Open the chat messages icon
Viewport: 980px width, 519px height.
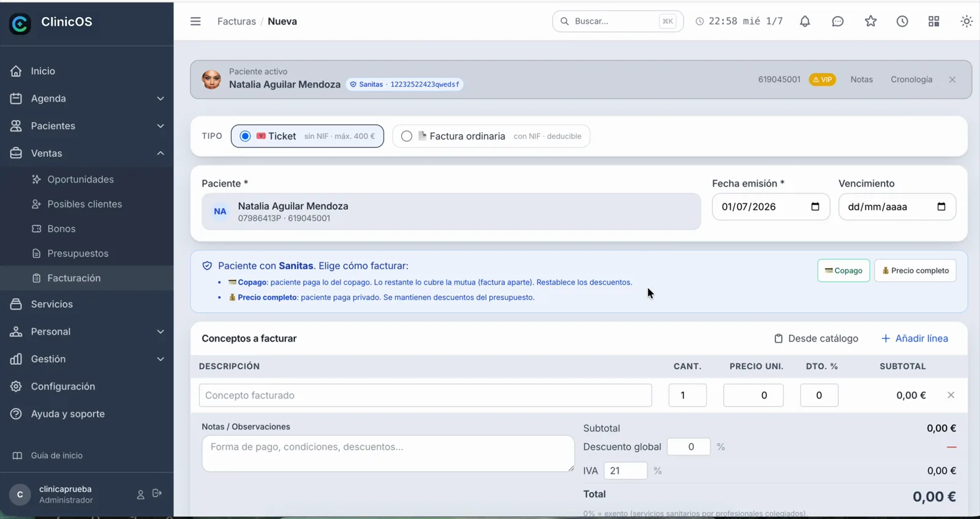(x=837, y=21)
